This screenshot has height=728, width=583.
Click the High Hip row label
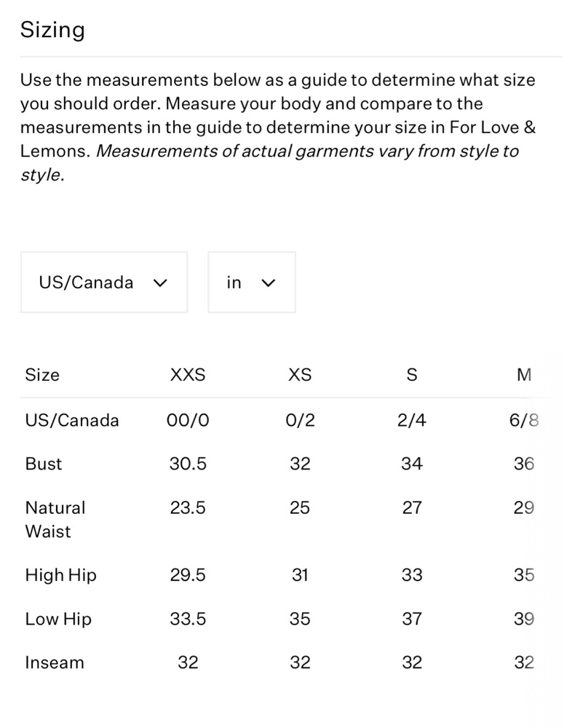[x=61, y=575]
